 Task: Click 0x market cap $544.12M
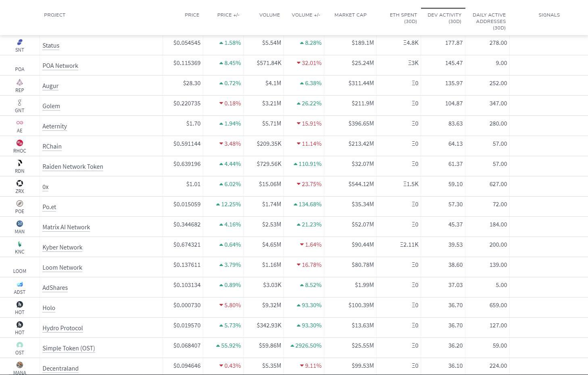click(361, 184)
